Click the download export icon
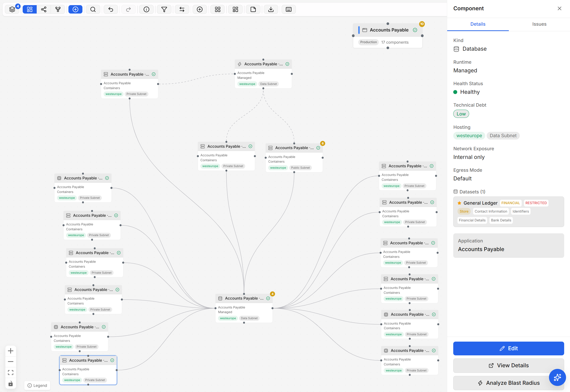This screenshot has width=570, height=392. (x=271, y=9)
